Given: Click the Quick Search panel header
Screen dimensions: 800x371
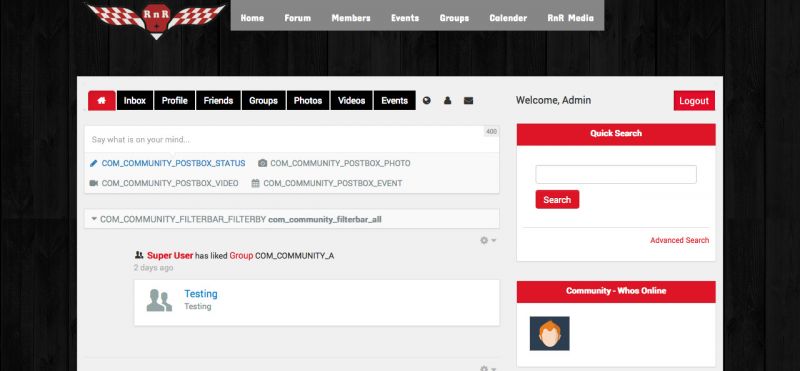Looking at the screenshot, I should coord(616,134).
